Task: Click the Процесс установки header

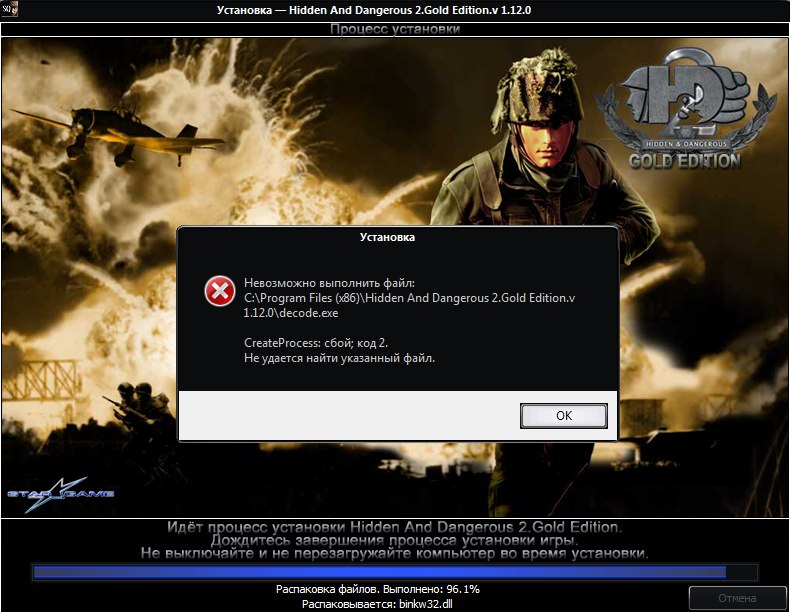Action: click(395, 29)
